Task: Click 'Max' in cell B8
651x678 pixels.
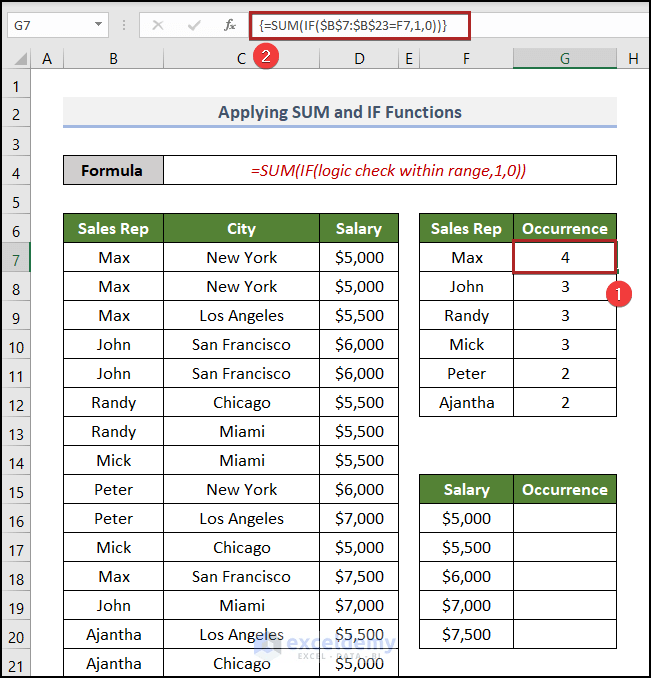Action: [114, 286]
